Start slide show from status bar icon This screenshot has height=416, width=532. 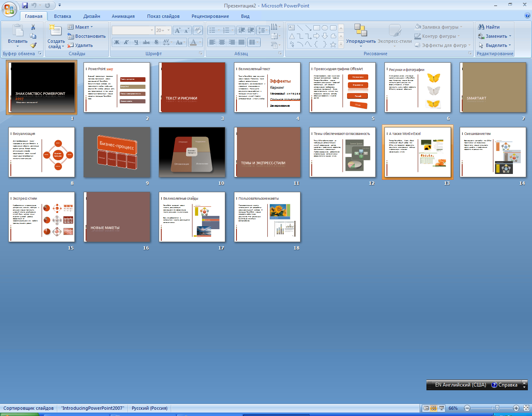pos(441,408)
